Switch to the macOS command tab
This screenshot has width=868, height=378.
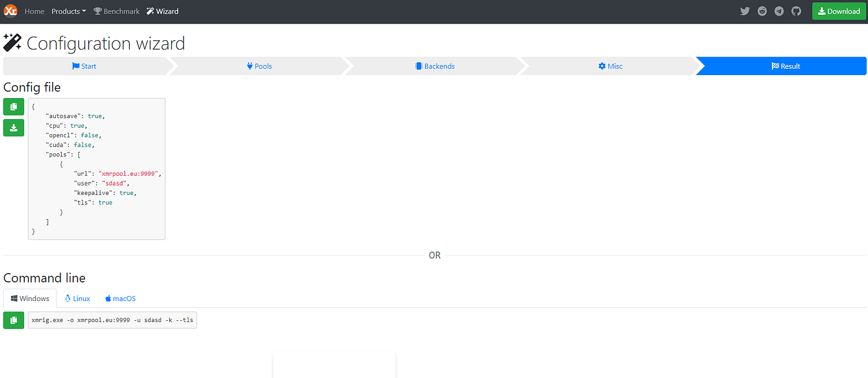click(120, 299)
